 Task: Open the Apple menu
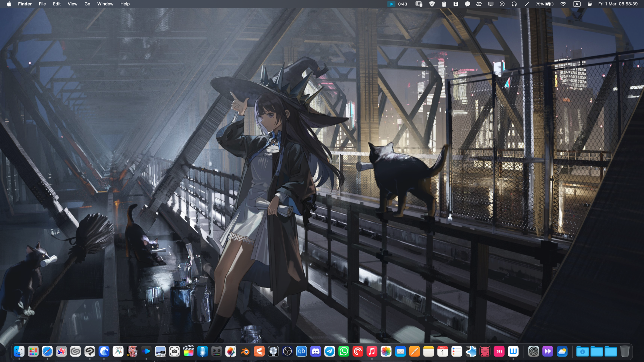pos(9,4)
